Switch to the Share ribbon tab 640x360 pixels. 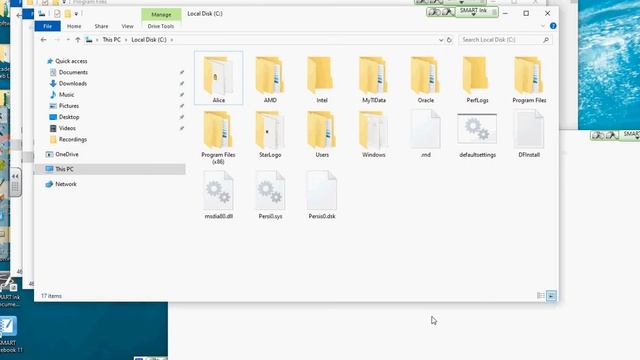101,26
